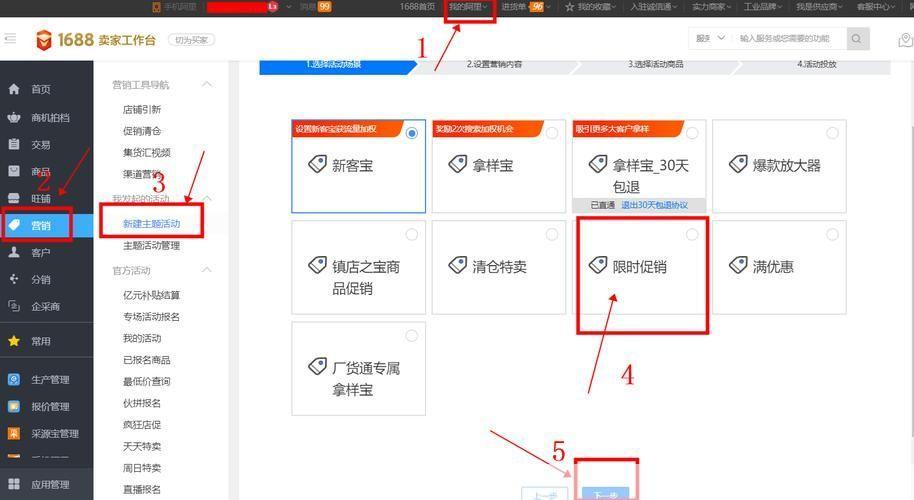Collapse the 营销工具导航 section
914x500 pixels.
207,85
